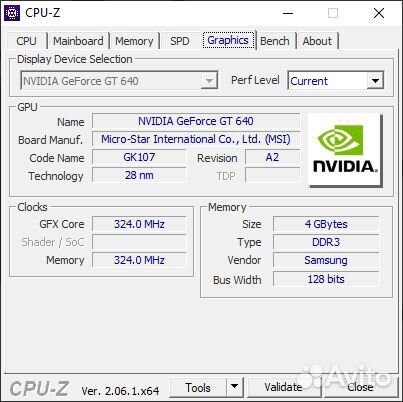Click the GPU Name field
The height and width of the screenshot is (402, 403).
click(196, 121)
